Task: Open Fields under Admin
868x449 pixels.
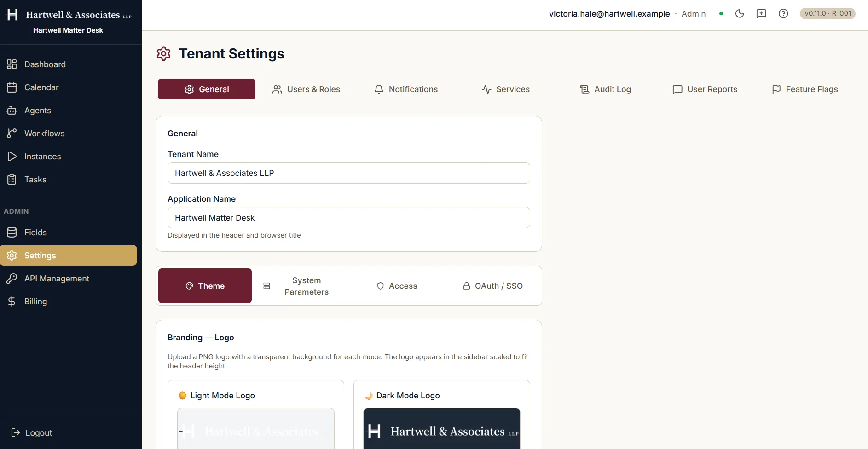Action: pos(69,233)
